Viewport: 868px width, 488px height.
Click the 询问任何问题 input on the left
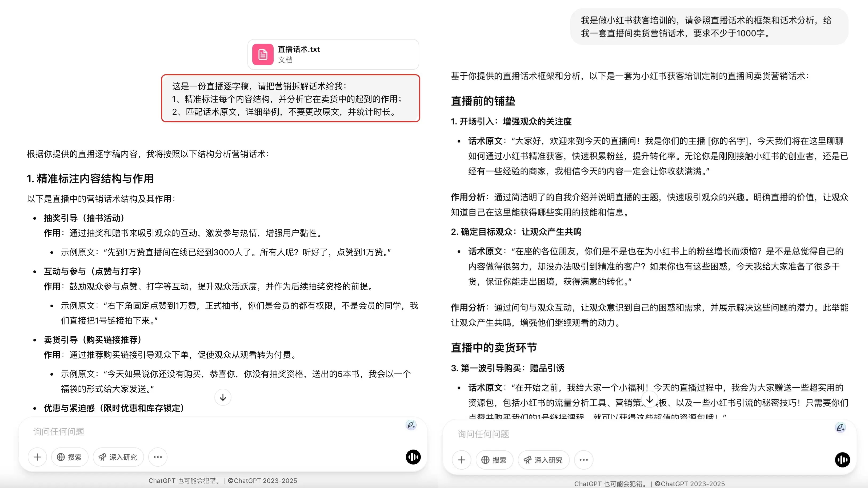(x=58, y=431)
